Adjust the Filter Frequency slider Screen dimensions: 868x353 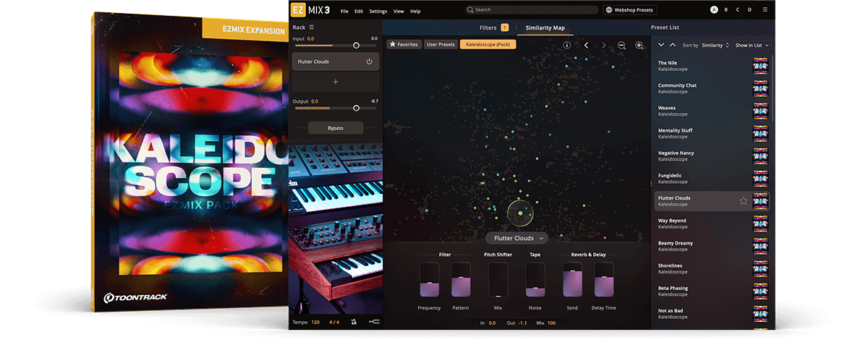click(x=429, y=280)
